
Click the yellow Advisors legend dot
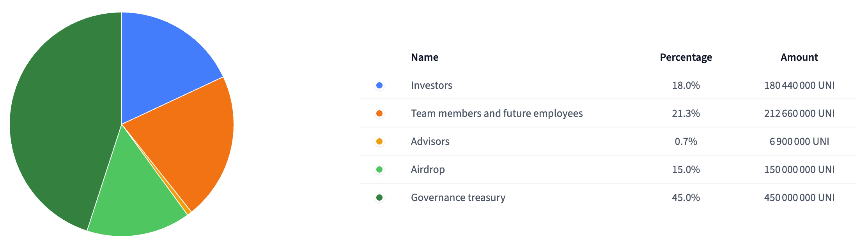[379, 141]
